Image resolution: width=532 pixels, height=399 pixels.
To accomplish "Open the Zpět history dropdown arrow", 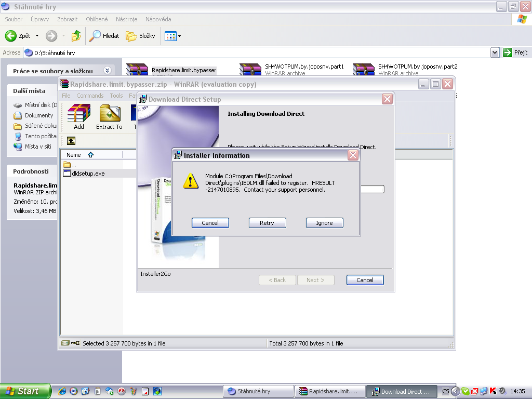I will pos(37,36).
